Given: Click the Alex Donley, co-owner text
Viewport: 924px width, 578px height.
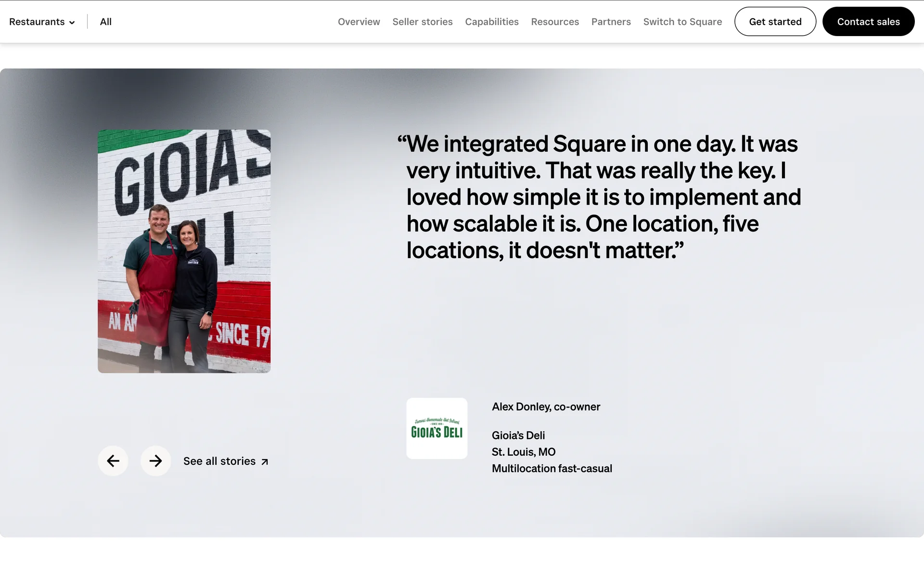Looking at the screenshot, I should 546,407.
